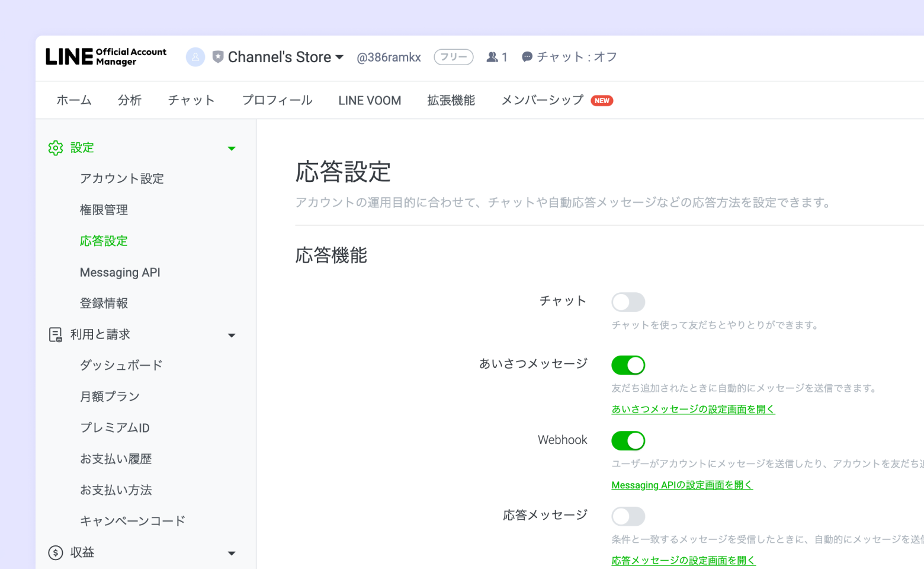924x569 pixels.
Task: Open the 分析 tab
Action: tap(130, 100)
